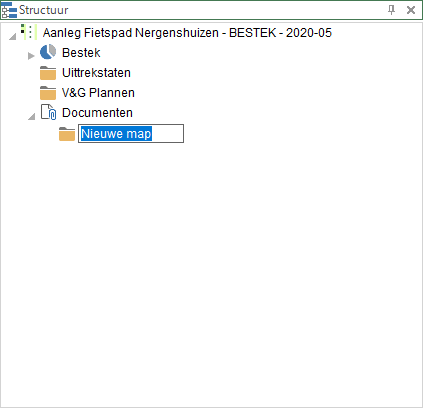Select the Uittrekstaten folder label
423x408 pixels.
[x=96, y=73]
